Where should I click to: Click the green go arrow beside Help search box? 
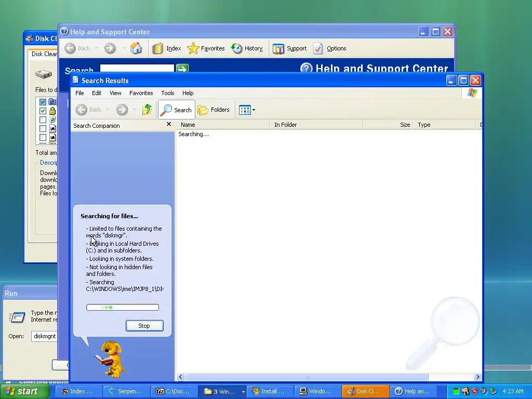pos(182,68)
